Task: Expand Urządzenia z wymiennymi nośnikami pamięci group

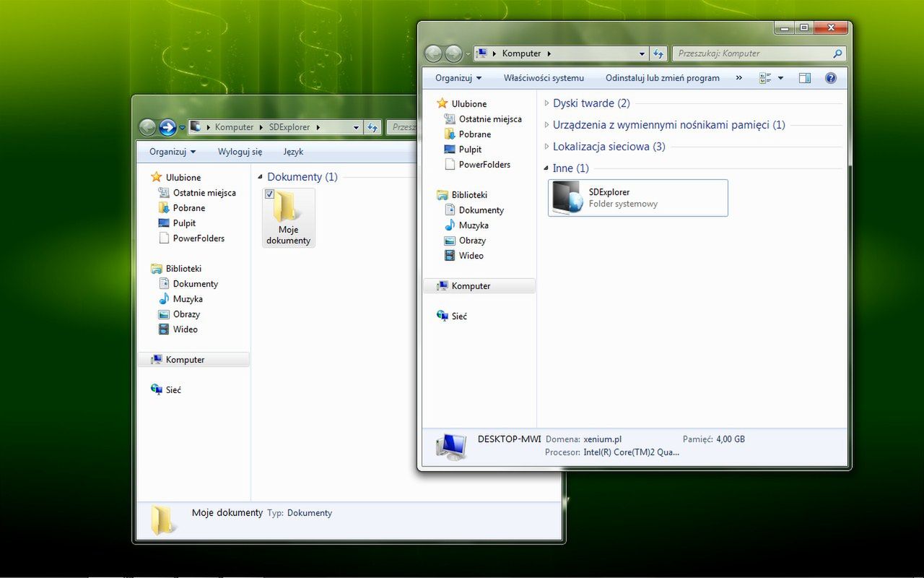Action: pyautogui.click(x=546, y=125)
